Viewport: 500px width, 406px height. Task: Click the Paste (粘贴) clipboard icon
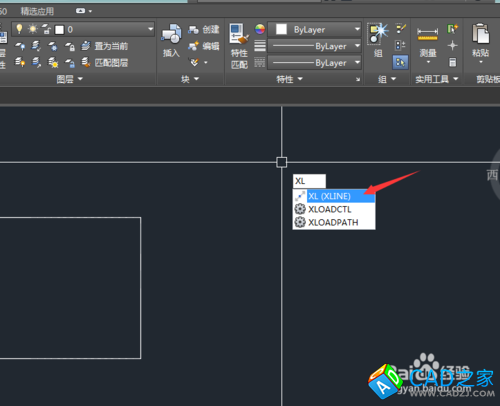481,34
